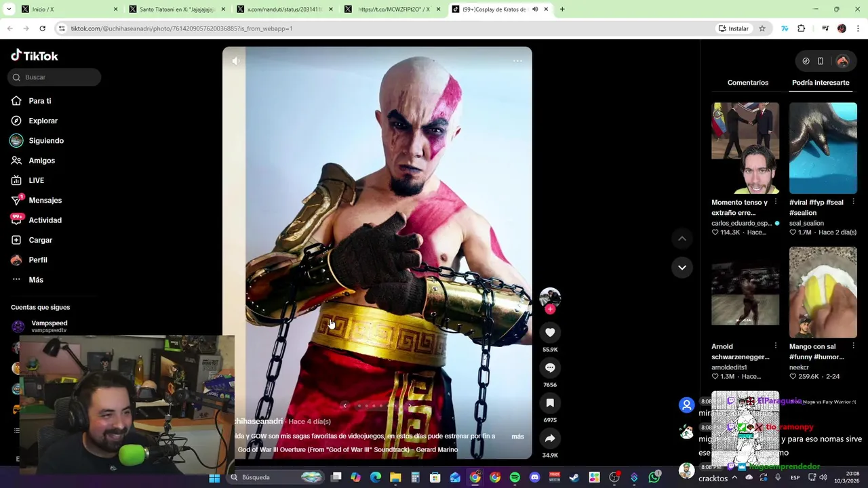The height and width of the screenshot is (488, 868).
Task: Open Steam from the taskbar
Action: [x=574, y=478]
